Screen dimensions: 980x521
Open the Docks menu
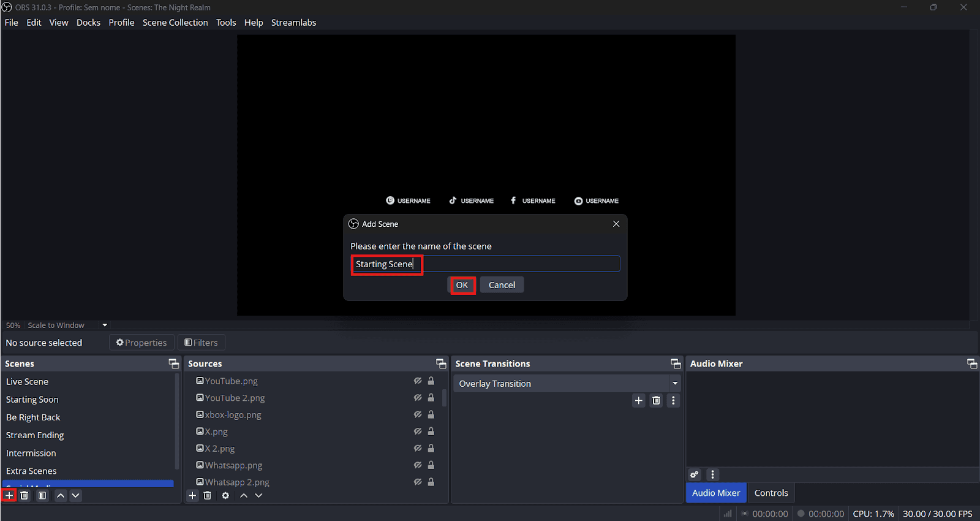click(88, 23)
